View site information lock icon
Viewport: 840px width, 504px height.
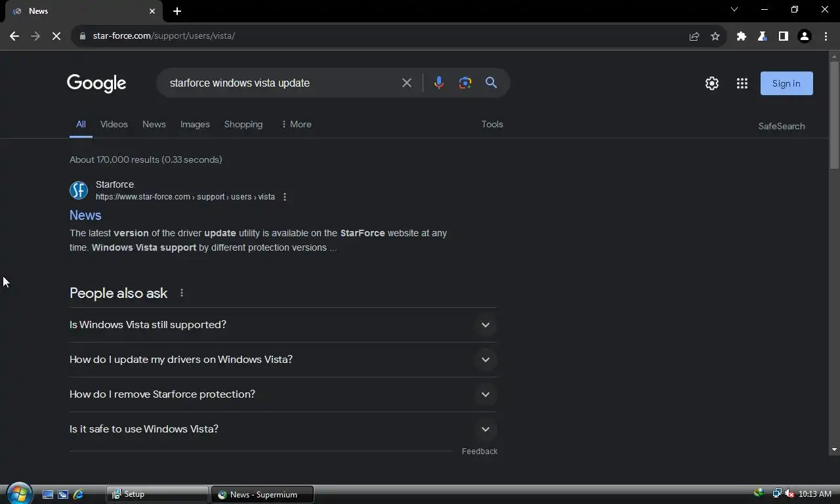pyautogui.click(x=82, y=36)
